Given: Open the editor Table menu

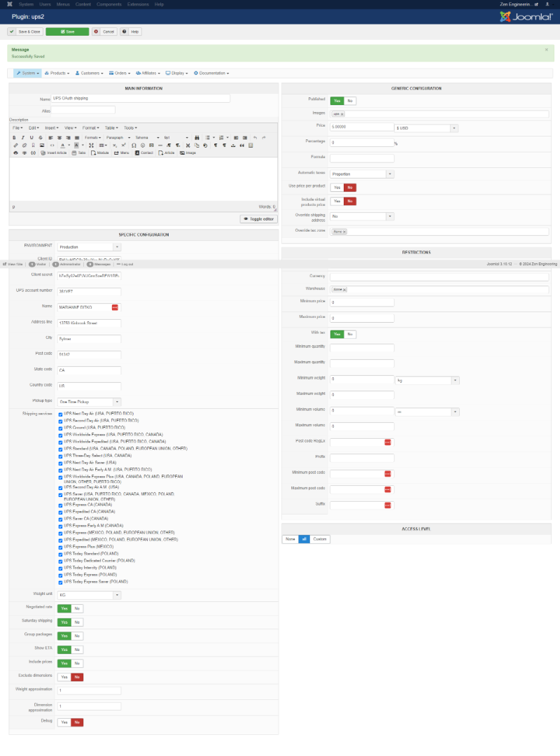Looking at the screenshot, I should coord(111,128).
